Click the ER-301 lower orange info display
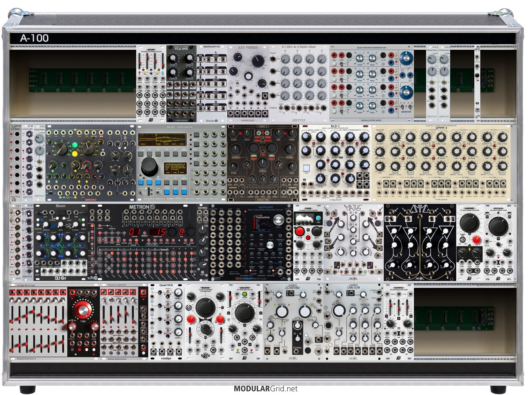 click(175, 168)
